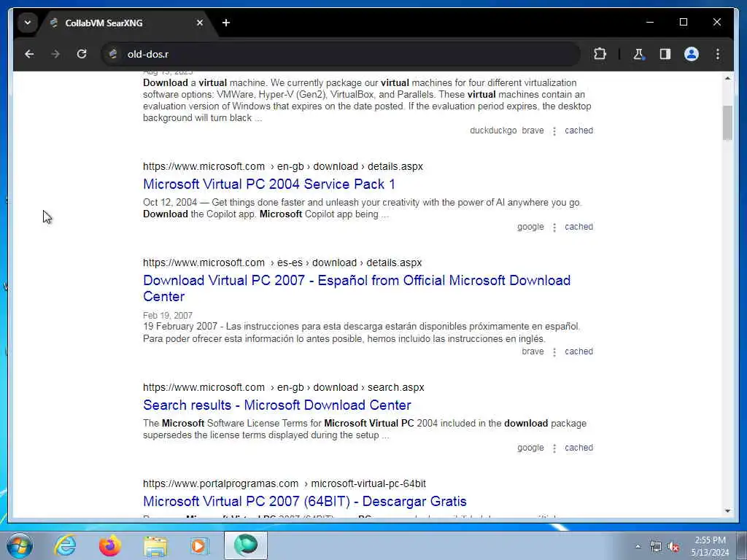
Task: Open a new browser tab
Action: (226, 23)
